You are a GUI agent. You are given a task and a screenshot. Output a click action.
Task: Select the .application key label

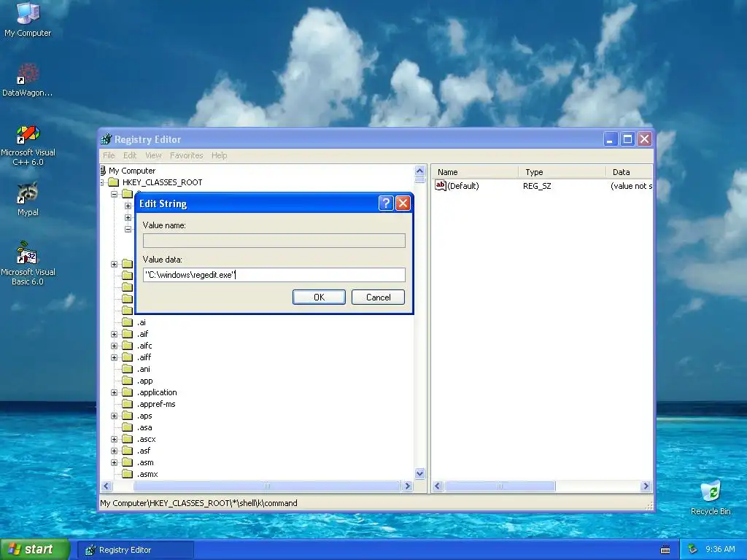coord(158,392)
